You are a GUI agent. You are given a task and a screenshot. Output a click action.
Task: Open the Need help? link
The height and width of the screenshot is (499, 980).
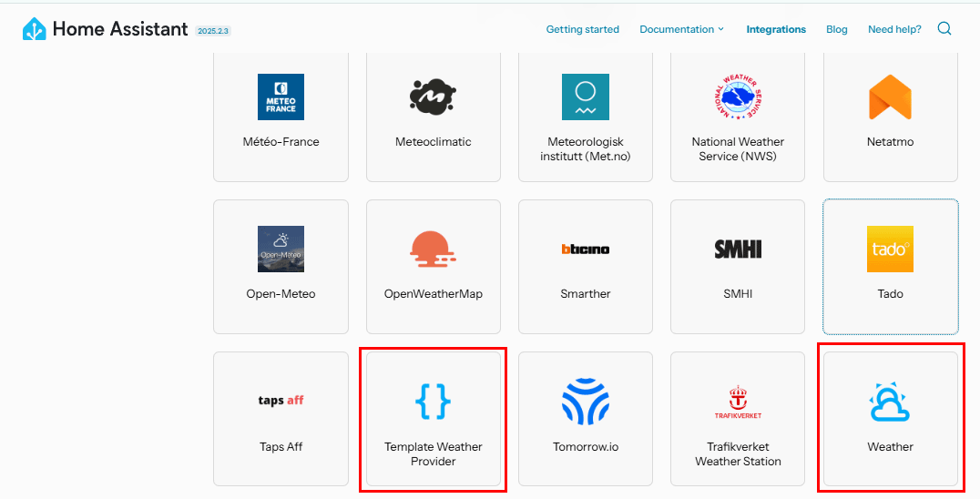894,29
